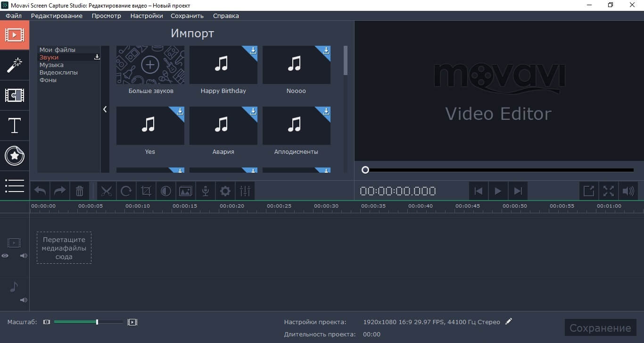Viewport: 644px width, 343px height.
Task: Select Мои файлы category
Action: pos(58,50)
